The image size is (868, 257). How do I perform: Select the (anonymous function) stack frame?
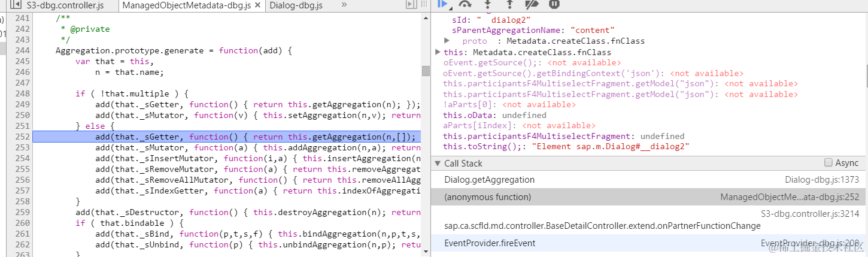(649, 196)
